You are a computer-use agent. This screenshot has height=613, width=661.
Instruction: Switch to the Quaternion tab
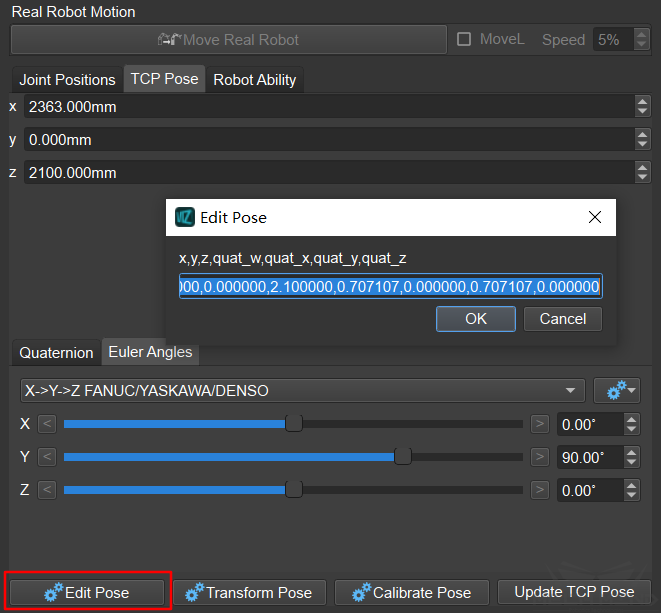click(x=56, y=352)
